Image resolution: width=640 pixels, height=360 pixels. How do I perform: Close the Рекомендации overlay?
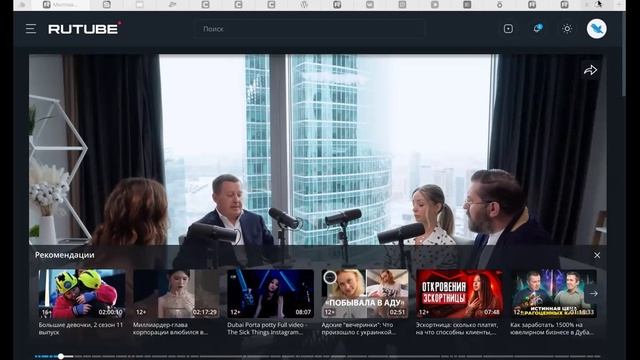click(597, 255)
